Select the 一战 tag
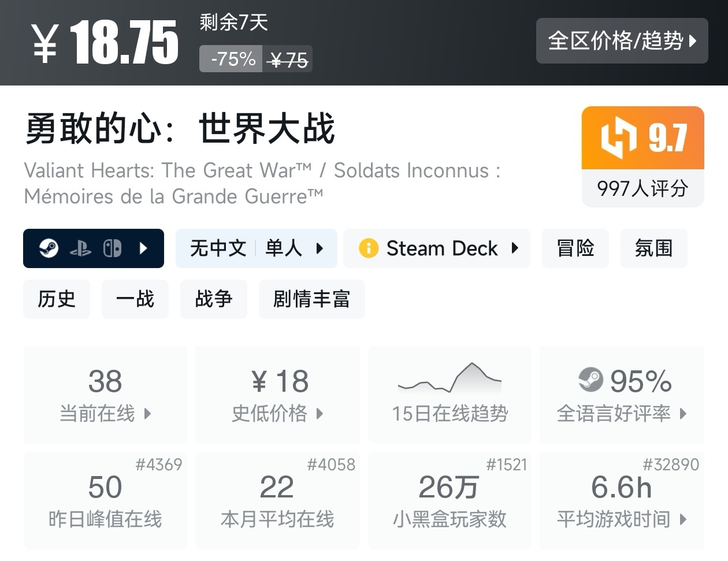The height and width of the screenshot is (561, 728). pyautogui.click(x=135, y=299)
